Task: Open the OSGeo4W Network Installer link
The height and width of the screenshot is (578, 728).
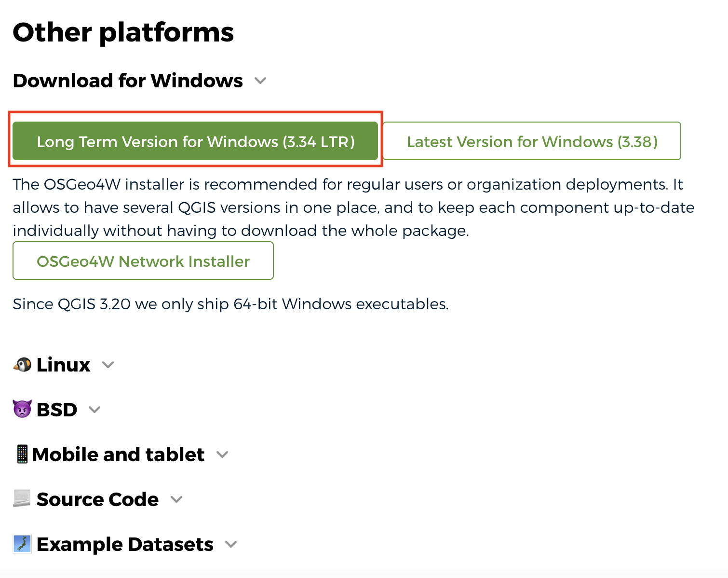Action: point(143,261)
